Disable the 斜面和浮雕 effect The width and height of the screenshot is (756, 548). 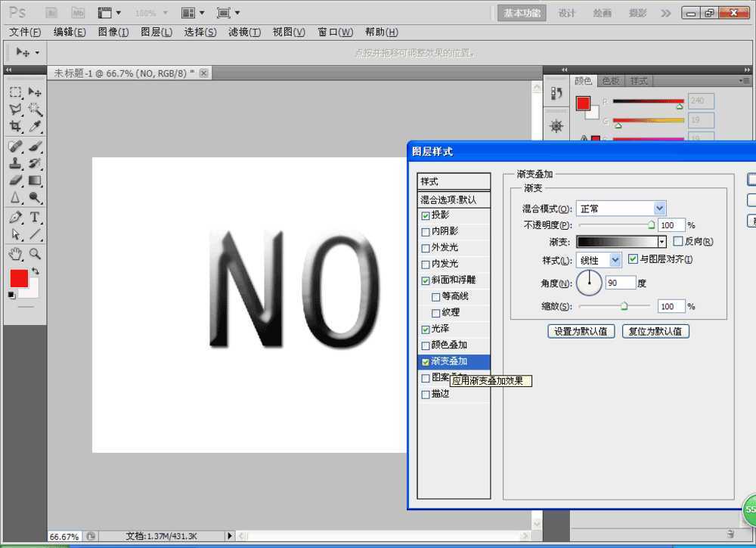click(x=426, y=280)
